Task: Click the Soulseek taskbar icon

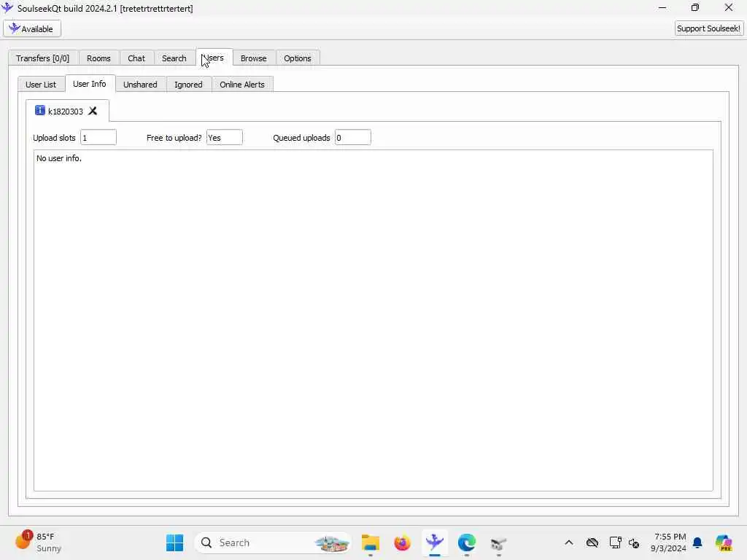Action: tap(435, 542)
